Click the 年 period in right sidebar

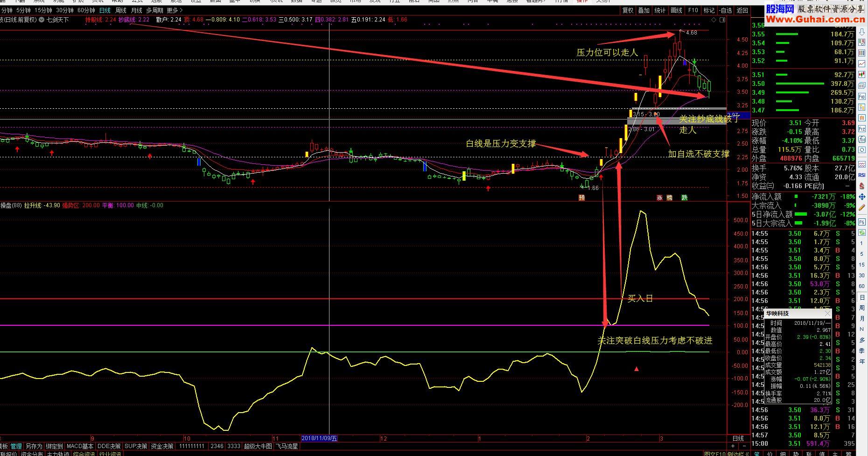click(x=862, y=362)
